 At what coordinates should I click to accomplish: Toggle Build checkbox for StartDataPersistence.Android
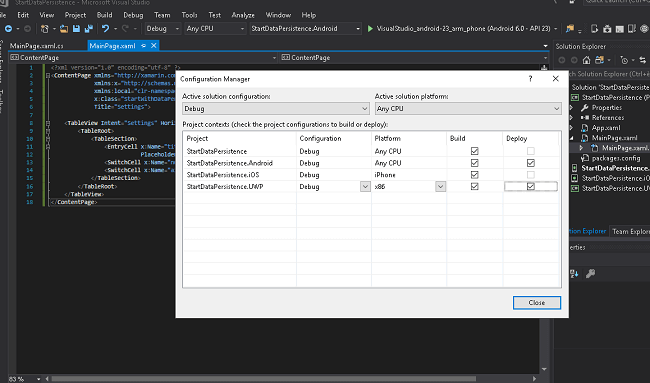click(x=475, y=163)
